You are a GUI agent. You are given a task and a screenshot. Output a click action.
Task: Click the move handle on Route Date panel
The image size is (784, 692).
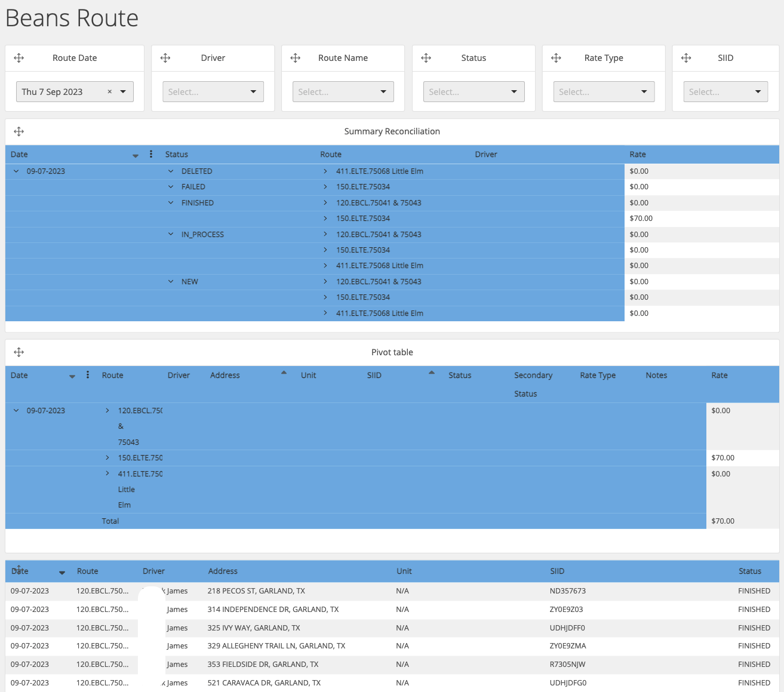(19, 58)
